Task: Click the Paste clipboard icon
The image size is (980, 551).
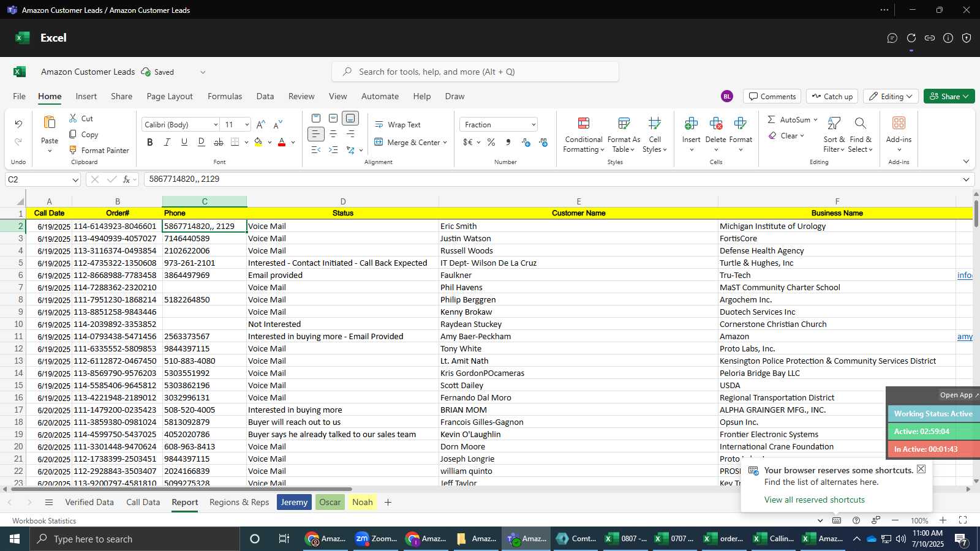Action: coord(50,122)
